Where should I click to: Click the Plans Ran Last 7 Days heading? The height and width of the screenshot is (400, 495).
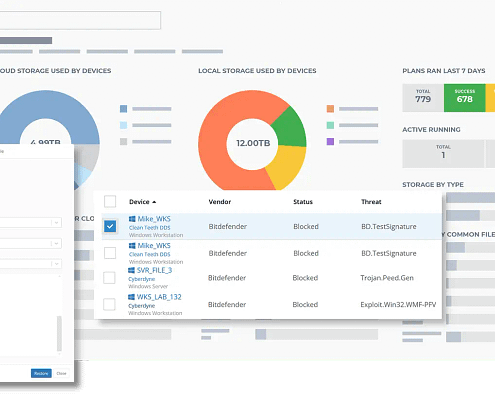pos(444,71)
